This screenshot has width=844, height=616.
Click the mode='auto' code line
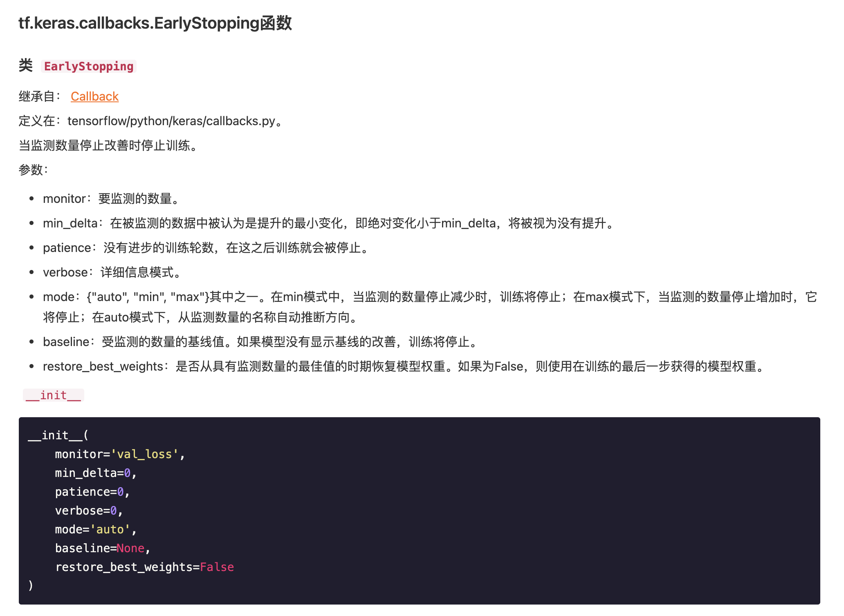click(96, 529)
